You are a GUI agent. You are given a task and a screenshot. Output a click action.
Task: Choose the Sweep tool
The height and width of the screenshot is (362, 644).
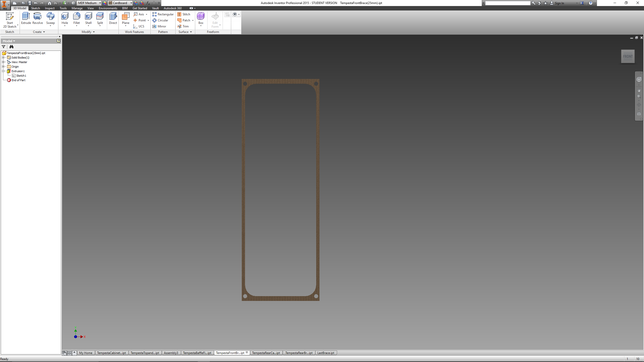[50, 19]
